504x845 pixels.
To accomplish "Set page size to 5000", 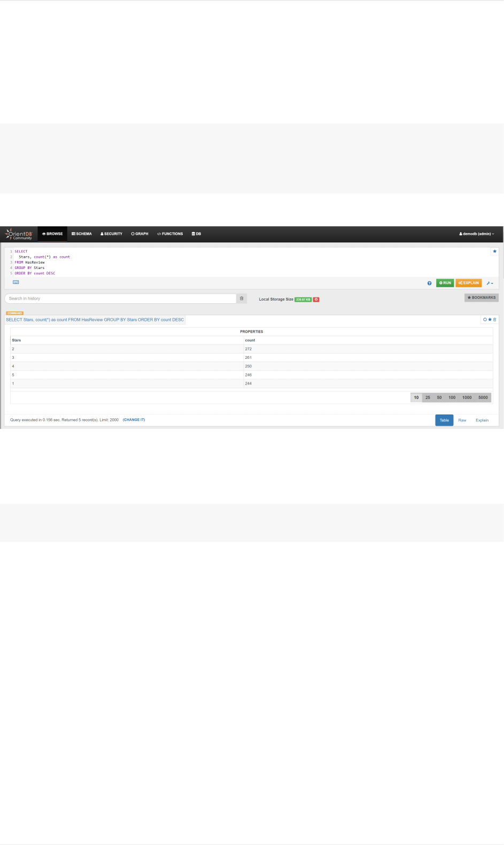I will [x=483, y=397].
